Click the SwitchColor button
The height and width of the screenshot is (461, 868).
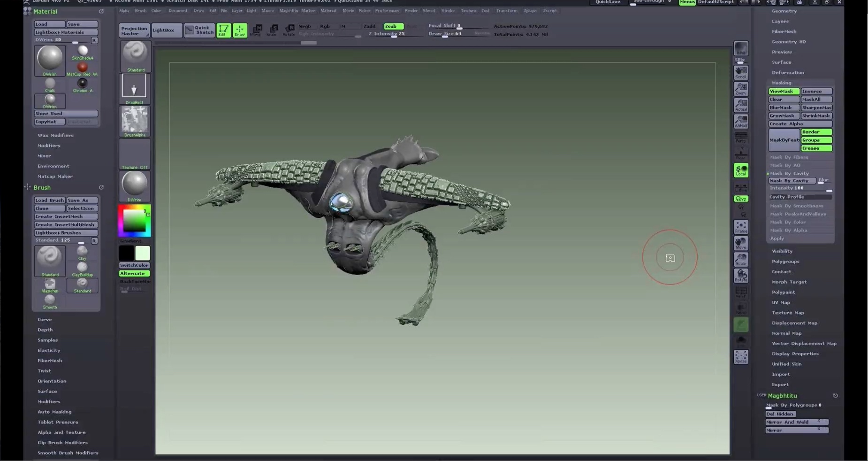coord(134,265)
